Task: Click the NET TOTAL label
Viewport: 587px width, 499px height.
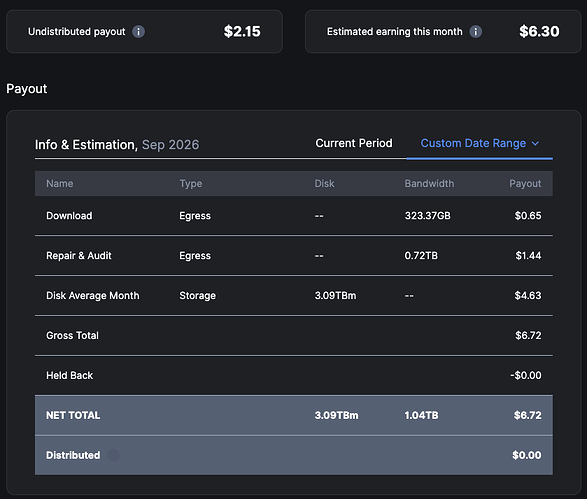Action: [x=73, y=416]
